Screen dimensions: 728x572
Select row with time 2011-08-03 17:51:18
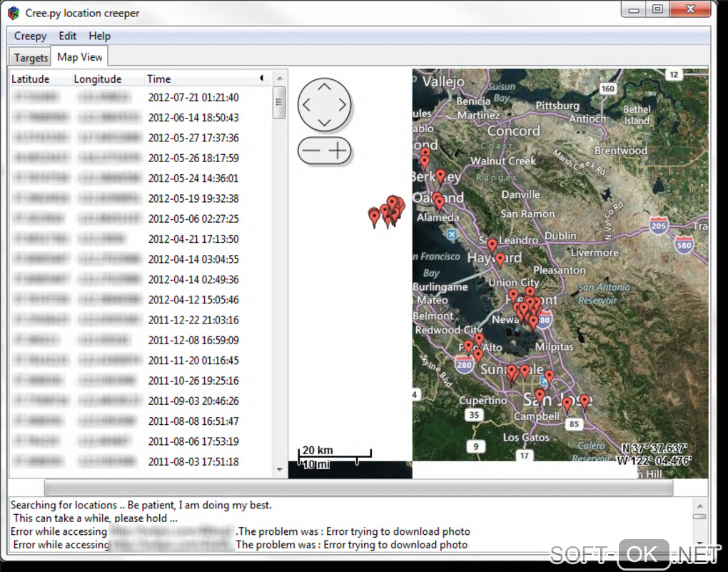pyautogui.click(x=141, y=461)
